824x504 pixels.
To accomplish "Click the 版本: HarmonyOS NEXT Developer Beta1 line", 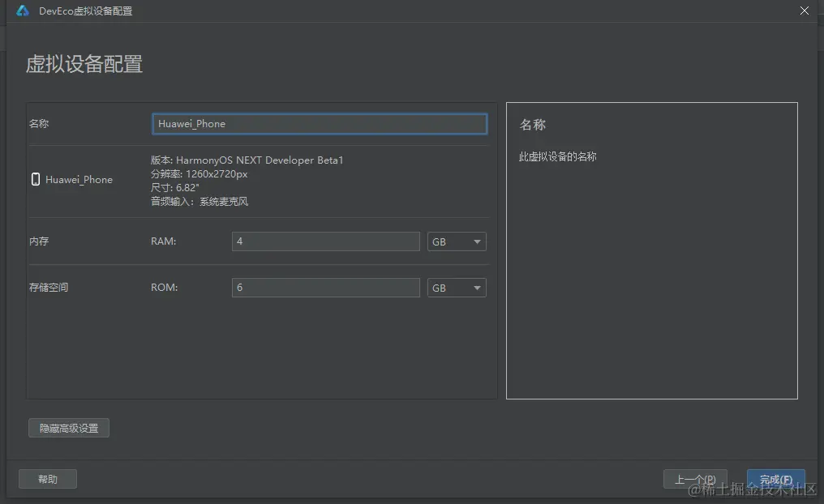I will [x=247, y=160].
